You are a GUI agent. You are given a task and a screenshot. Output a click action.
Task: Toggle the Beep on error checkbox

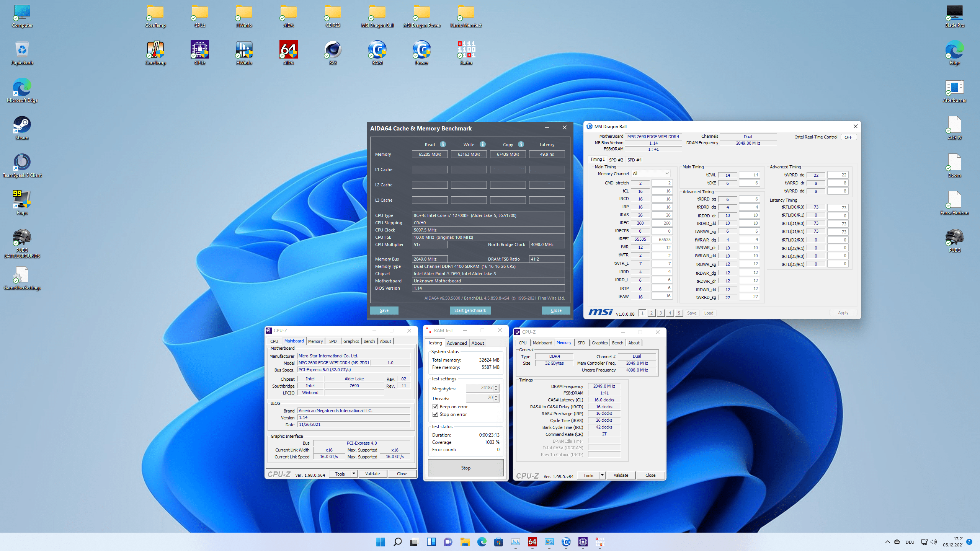(x=435, y=407)
